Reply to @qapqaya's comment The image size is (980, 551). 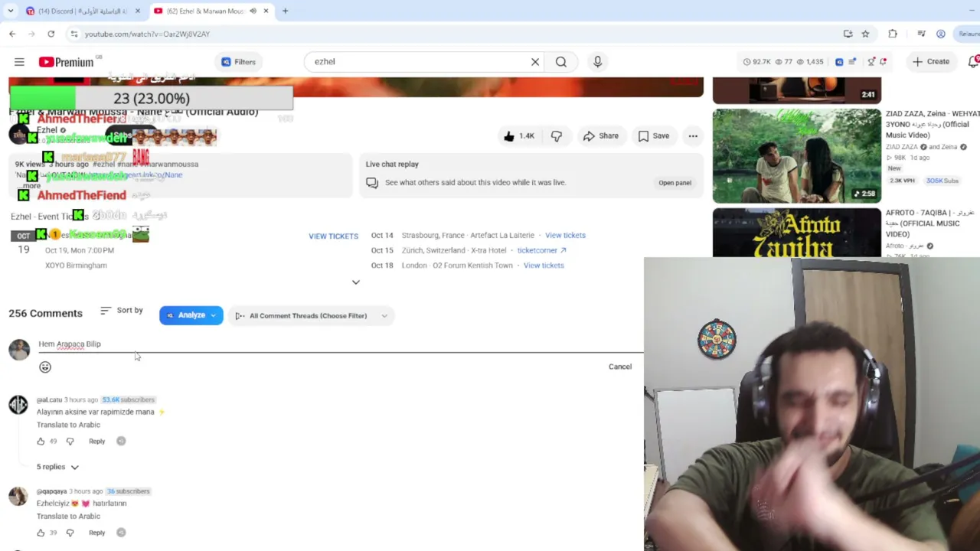[96, 533]
